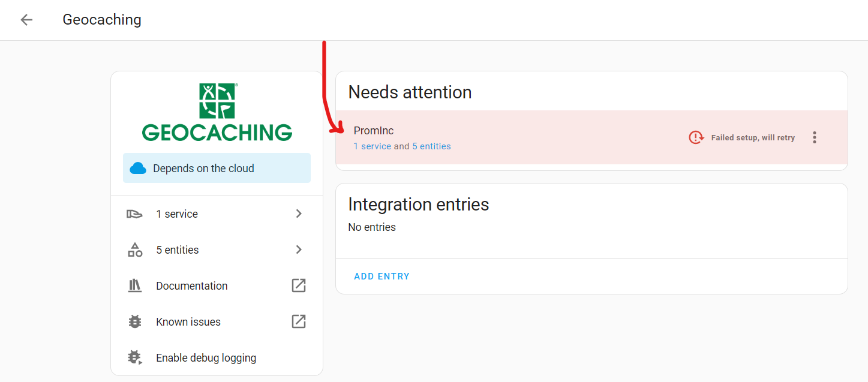Screen dimensions: 868x382
Task: Click the red failed setup warning icon
Action: tap(696, 137)
